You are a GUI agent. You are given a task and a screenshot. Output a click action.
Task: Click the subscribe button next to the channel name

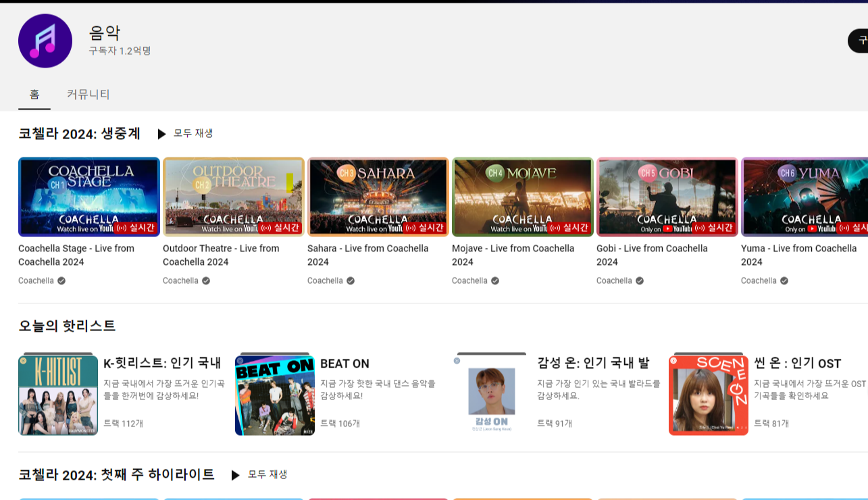(x=858, y=41)
